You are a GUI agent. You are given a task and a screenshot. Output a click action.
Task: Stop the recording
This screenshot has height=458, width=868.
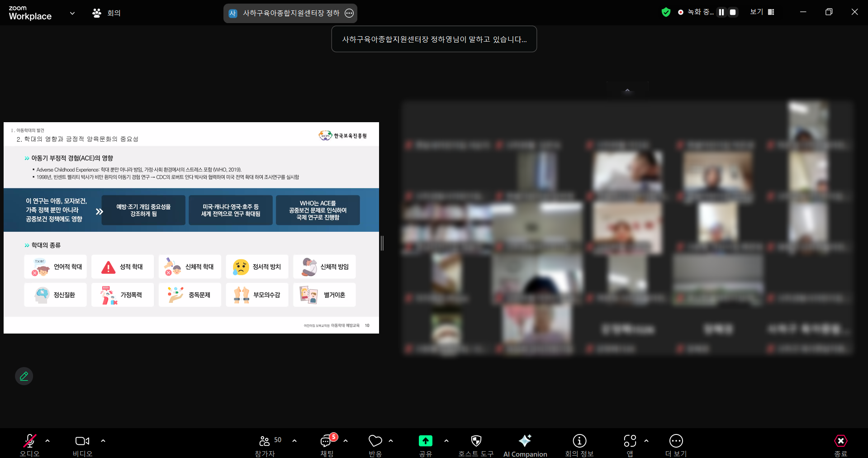pyautogui.click(x=733, y=12)
